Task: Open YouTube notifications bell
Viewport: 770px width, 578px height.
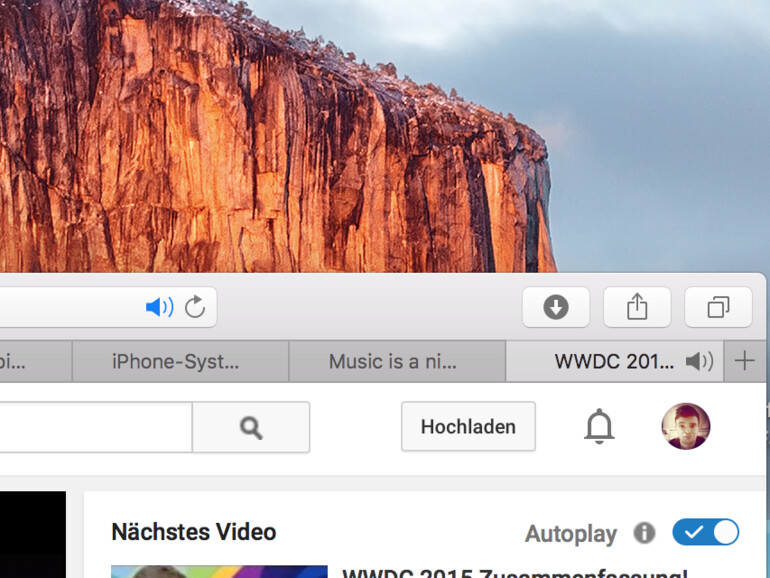Action: (x=599, y=426)
